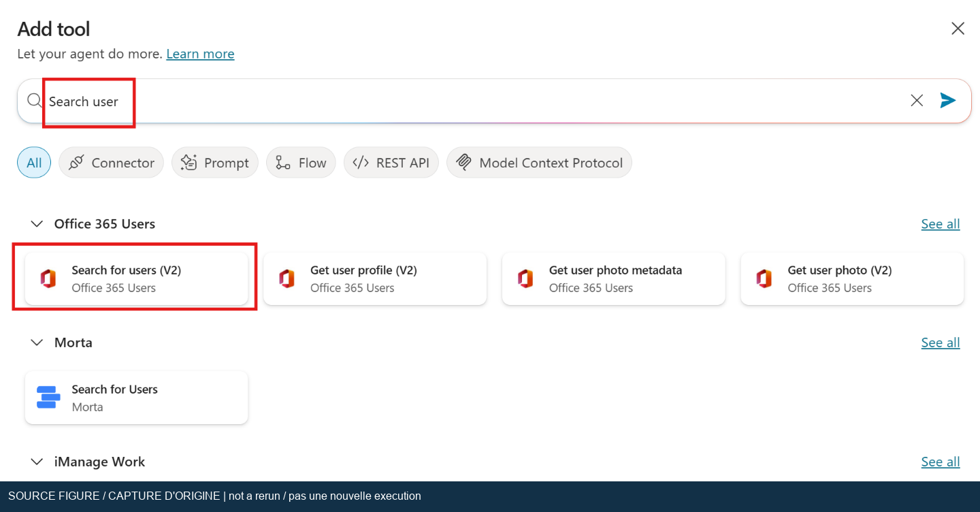Clear the search field with X icon
Screen dimensions: 980x512
point(917,101)
